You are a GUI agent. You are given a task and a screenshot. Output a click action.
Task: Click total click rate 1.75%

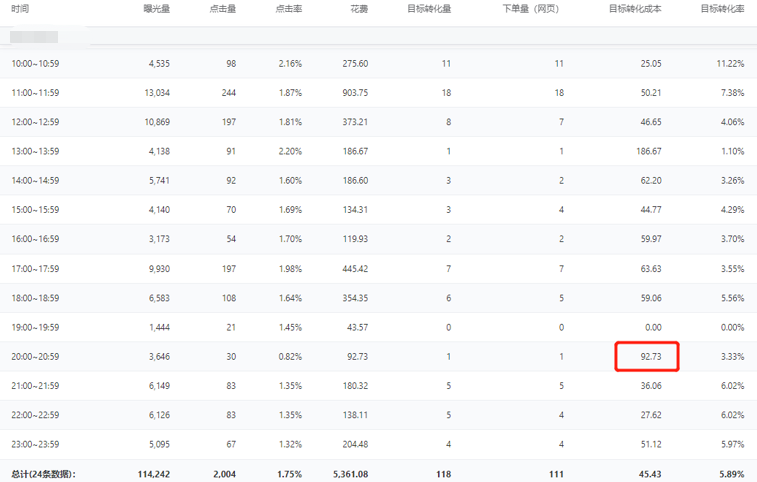(290, 474)
